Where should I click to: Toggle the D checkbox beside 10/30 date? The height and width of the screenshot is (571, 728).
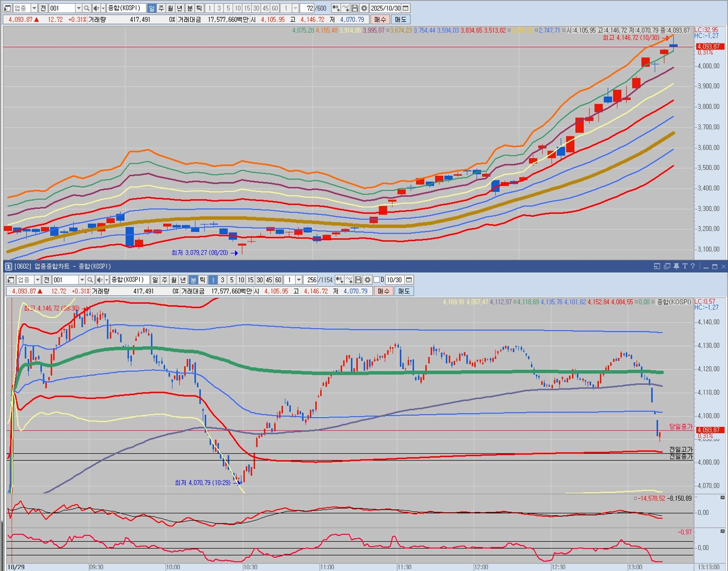(x=377, y=280)
